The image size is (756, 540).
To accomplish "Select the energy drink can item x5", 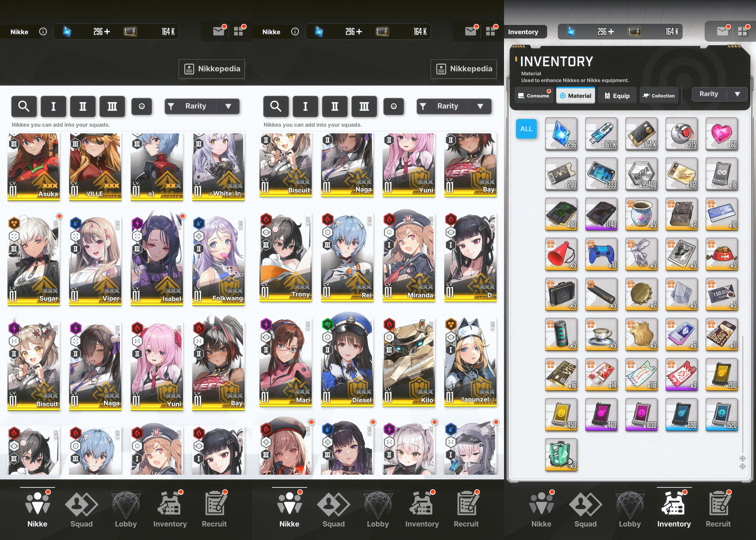I will click(561, 334).
